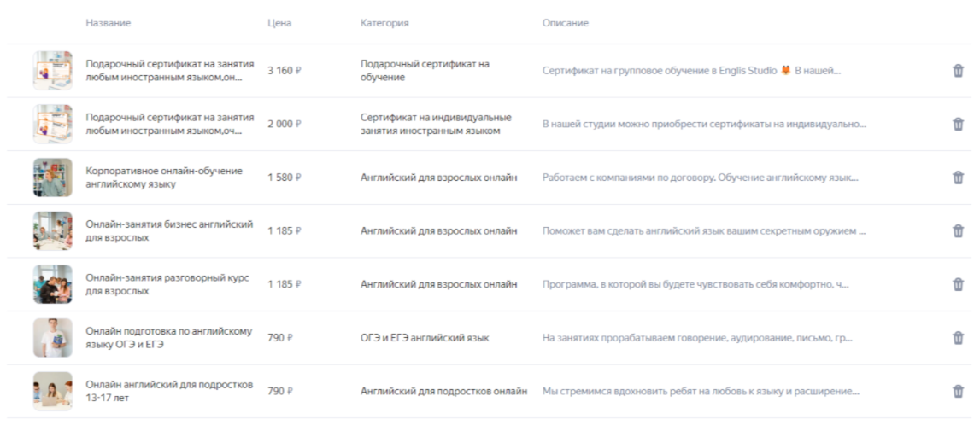Click the Описание column header
The width and height of the screenshot is (980, 425).
pos(565,23)
